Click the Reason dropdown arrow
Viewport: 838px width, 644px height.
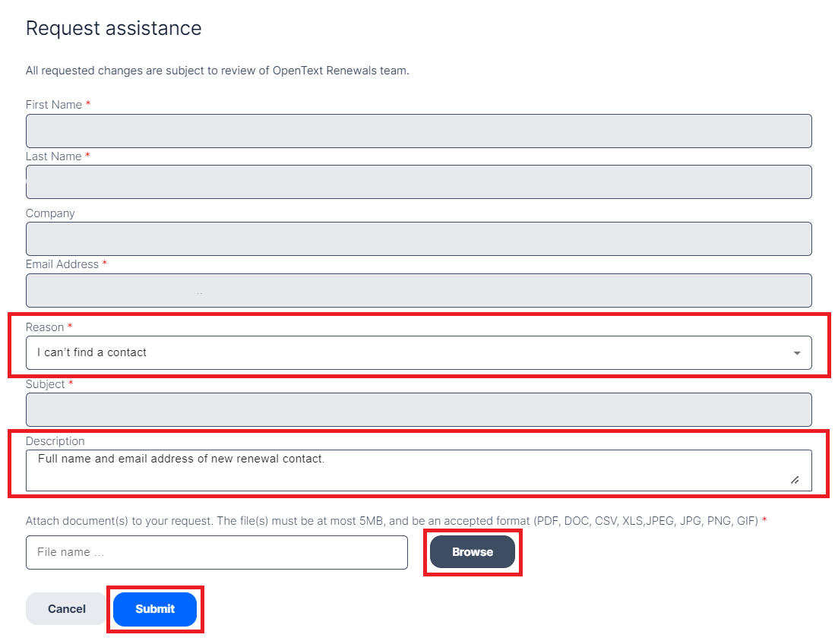(797, 352)
